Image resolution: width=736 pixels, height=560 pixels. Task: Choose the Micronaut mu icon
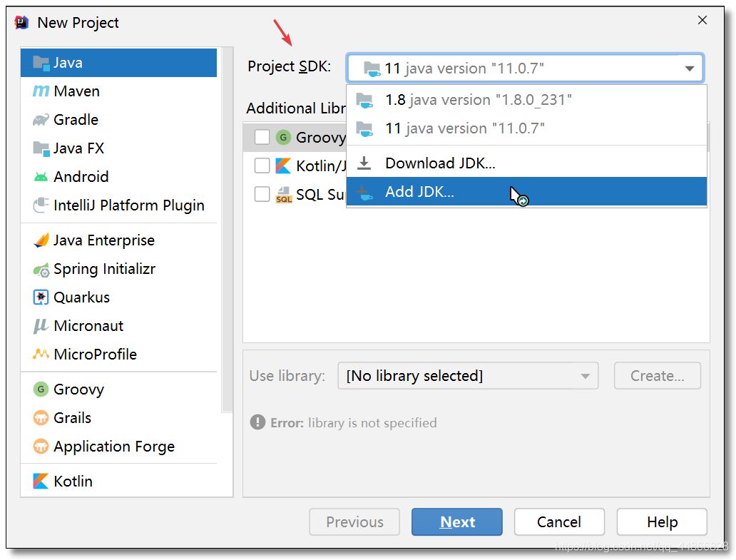tap(41, 326)
